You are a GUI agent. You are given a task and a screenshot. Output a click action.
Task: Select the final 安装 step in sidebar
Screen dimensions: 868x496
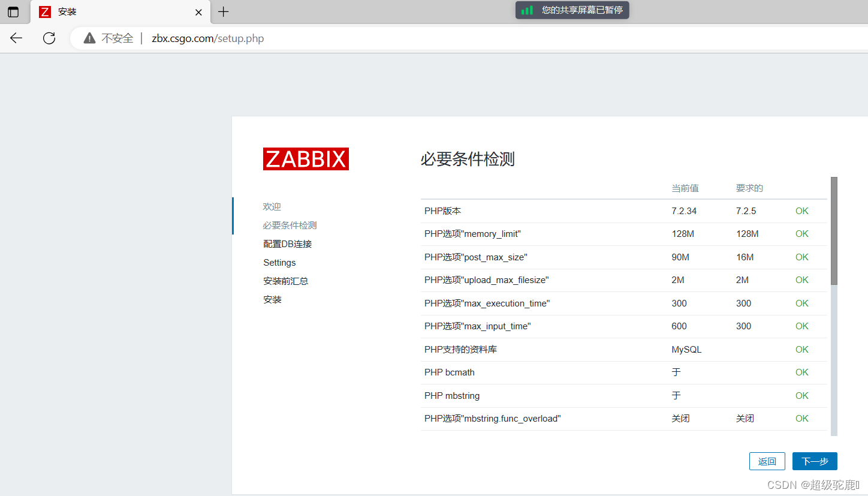coord(272,299)
